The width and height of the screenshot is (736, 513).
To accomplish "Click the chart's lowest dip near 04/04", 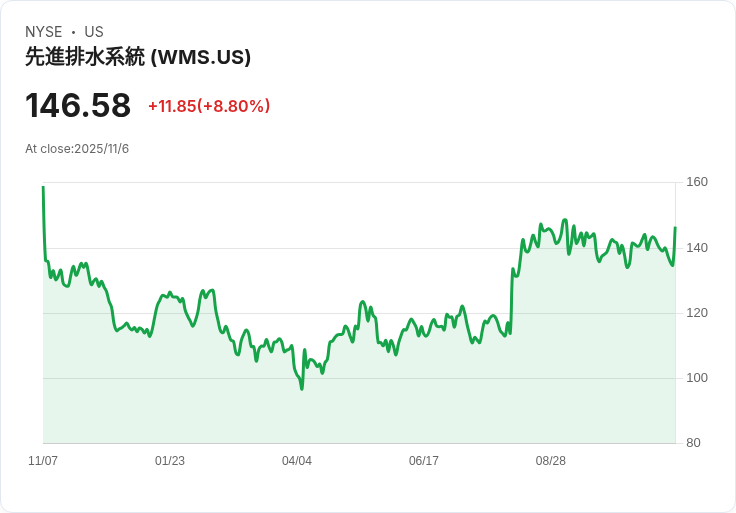I will pyautogui.click(x=302, y=388).
